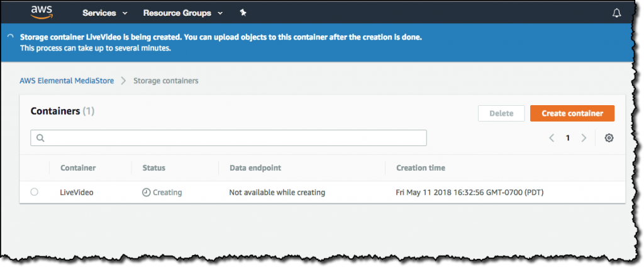The height and width of the screenshot is (267, 644).
Task: Click the magnifier search icon
Action: tap(40, 138)
